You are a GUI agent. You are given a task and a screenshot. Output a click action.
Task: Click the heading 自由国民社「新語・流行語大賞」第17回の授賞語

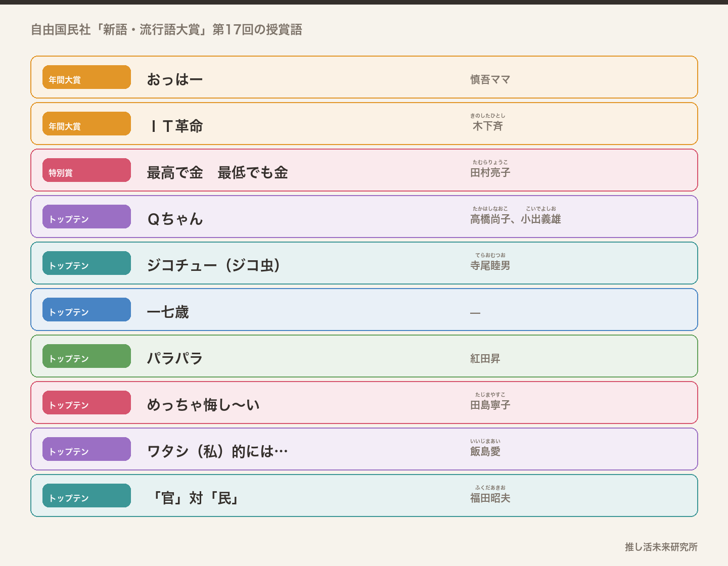point(166,30)
